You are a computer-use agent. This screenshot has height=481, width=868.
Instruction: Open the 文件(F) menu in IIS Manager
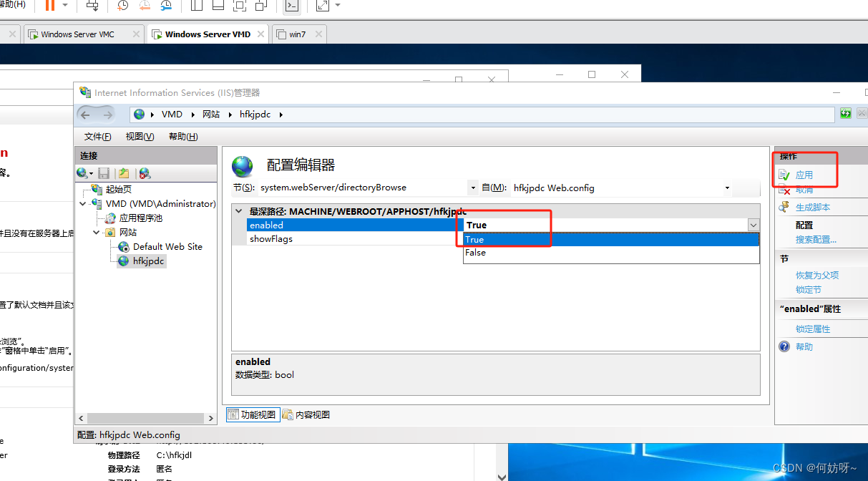98,137
